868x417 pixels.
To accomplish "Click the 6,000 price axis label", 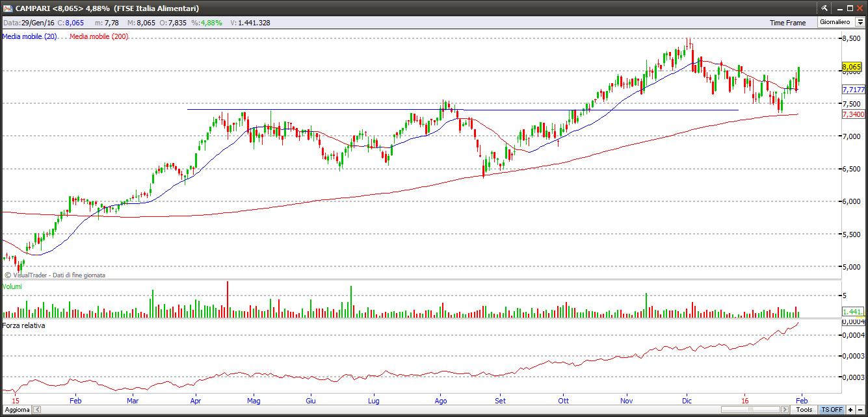I will (x=851, y=202).
